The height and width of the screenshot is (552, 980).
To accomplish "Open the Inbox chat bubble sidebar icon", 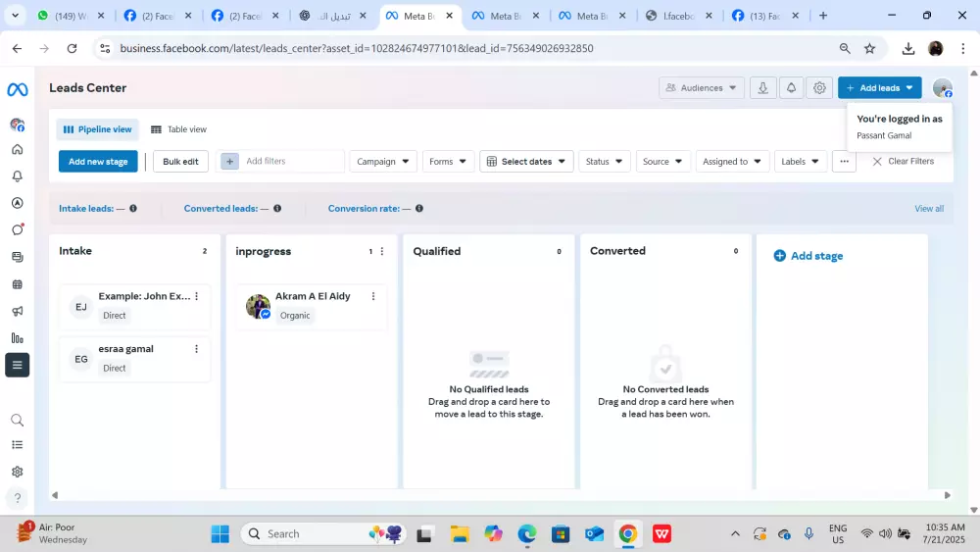I will click(18, 230).
